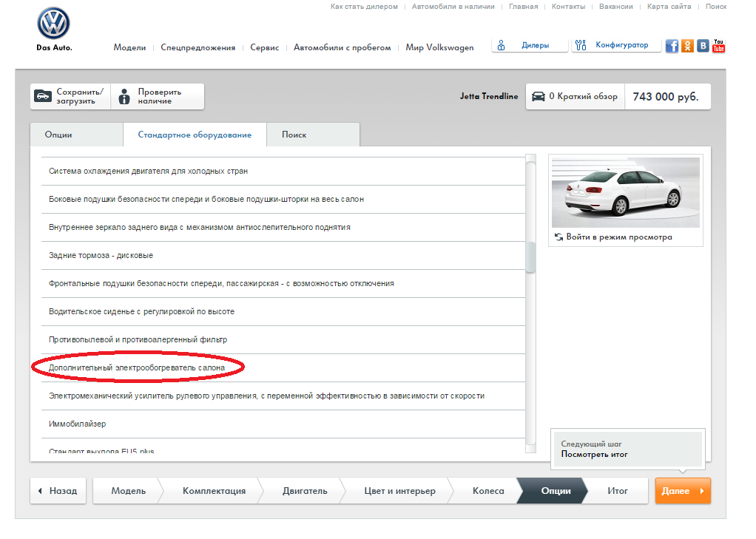Open the Facebook social icon
The width and height of the screenshot is (756, 539).
click(x=672, y=46)
